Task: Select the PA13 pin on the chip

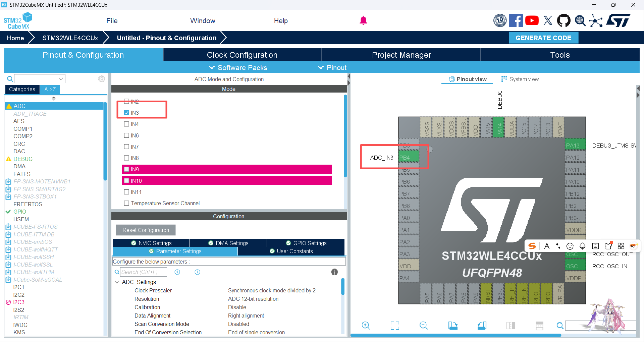Action: (x=575, y=146)
